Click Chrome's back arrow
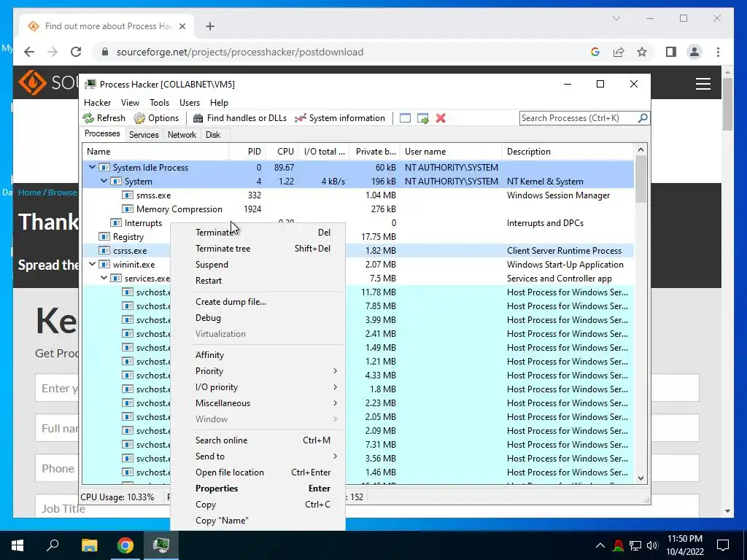747x560 pixels. 29,52
